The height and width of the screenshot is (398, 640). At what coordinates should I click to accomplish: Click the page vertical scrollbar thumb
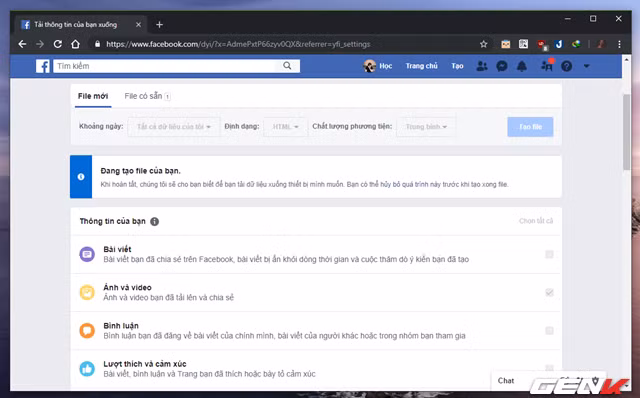coord(627,131)
